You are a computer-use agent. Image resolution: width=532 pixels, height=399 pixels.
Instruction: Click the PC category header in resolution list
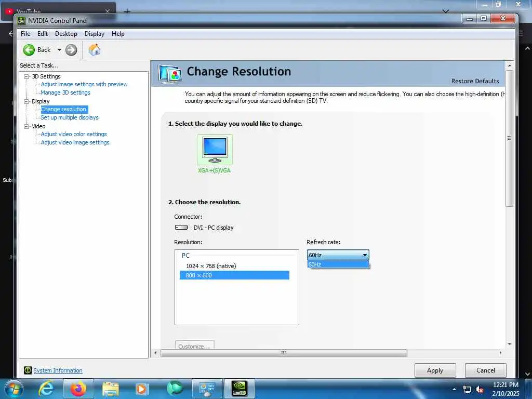point(185,256)
